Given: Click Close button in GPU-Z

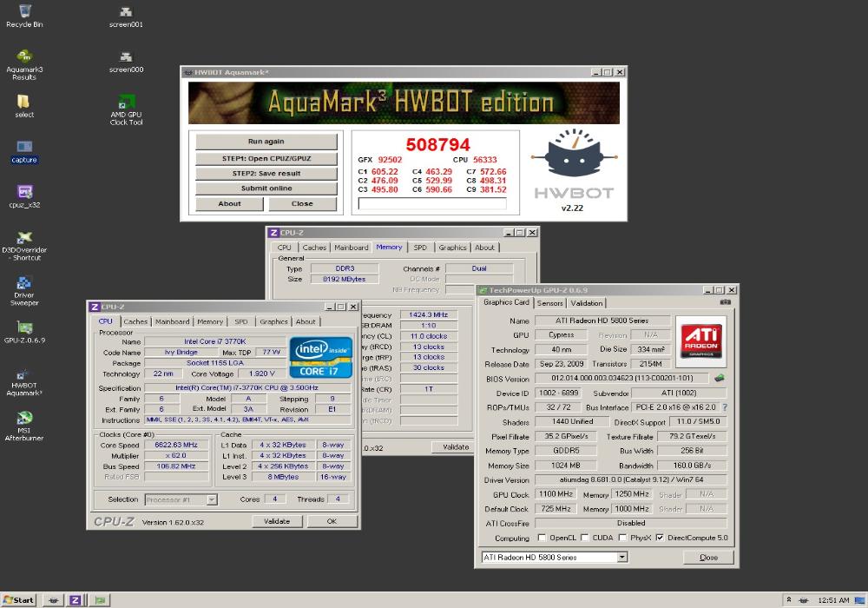Looking at the screenshot, I should [708, 557].
